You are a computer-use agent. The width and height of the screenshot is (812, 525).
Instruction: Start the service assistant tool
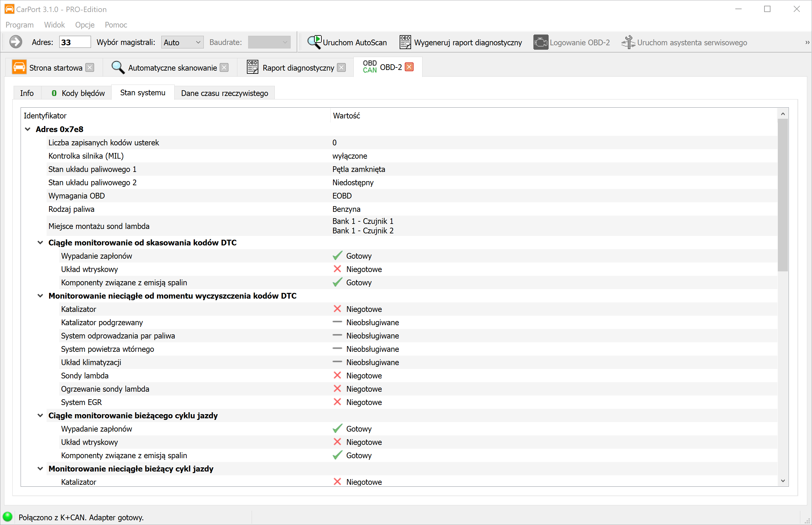click(x=684, y=42)
